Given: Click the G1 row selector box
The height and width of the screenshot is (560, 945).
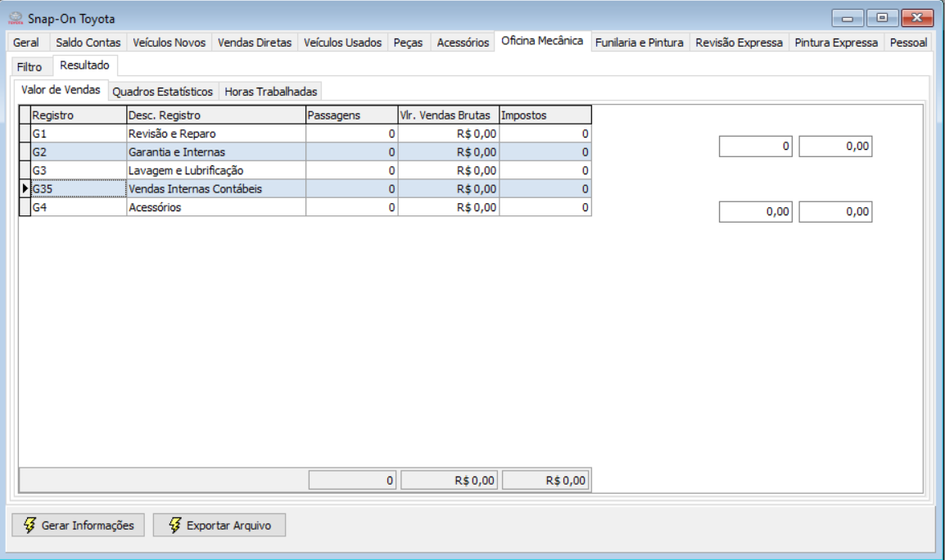Looking at the screenshot, I should tap(25, 133).
